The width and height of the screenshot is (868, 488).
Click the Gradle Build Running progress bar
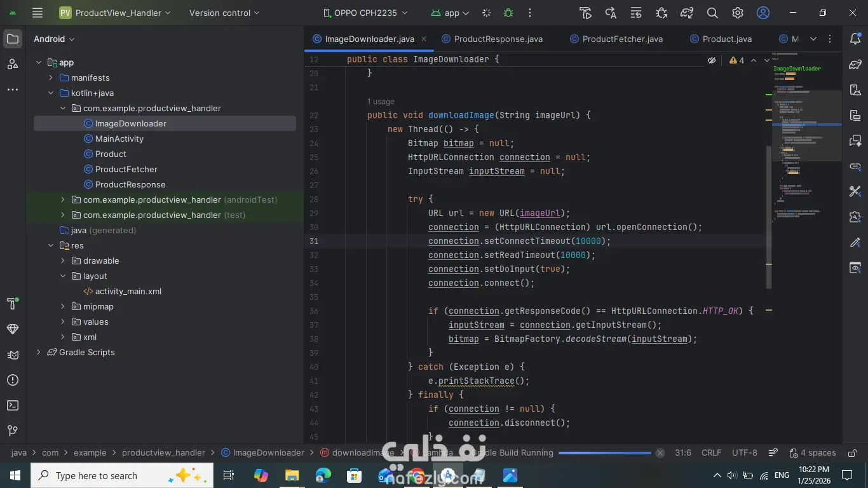pos(604,453)
